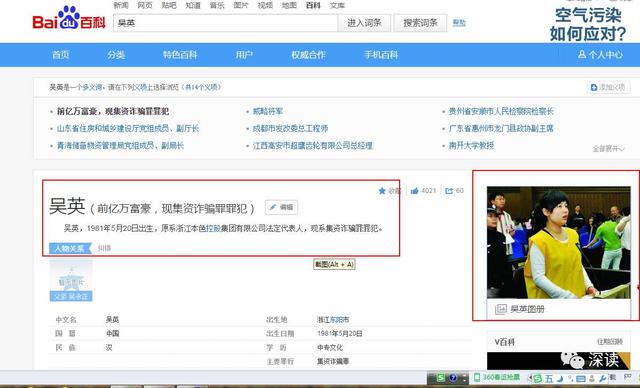Screen dimensions: 640x388
Task: Toggle the punctuation mode icon in IME bar
Action: (x=570, y=379)
